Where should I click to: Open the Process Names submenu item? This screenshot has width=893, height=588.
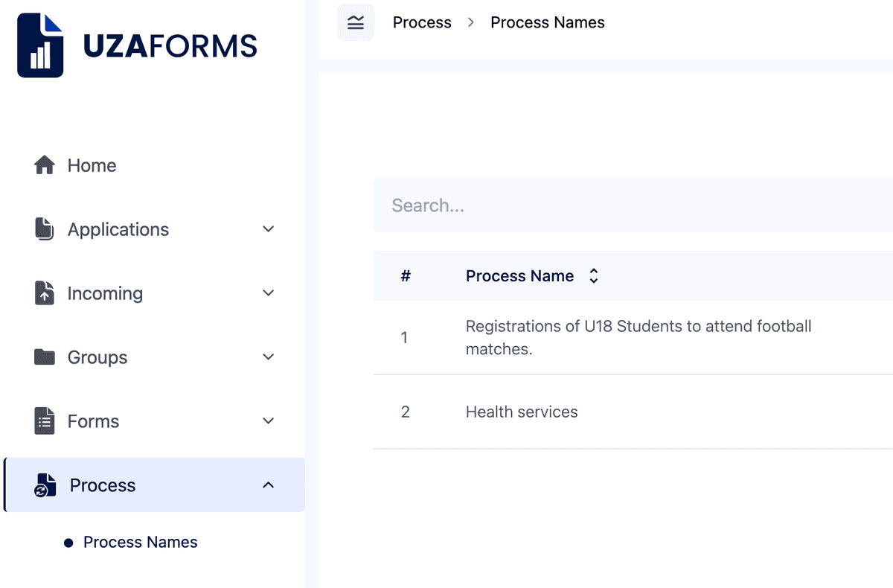tap(140, 543)
